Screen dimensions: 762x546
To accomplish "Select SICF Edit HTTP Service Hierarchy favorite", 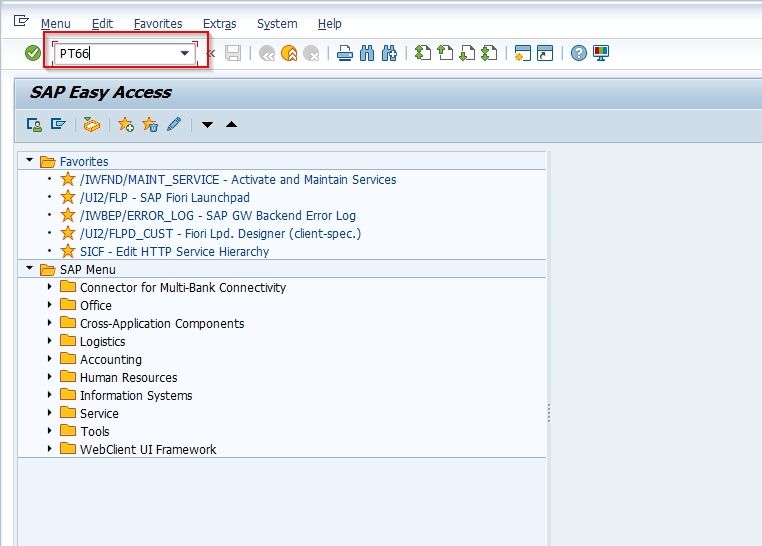I will 174,252.
